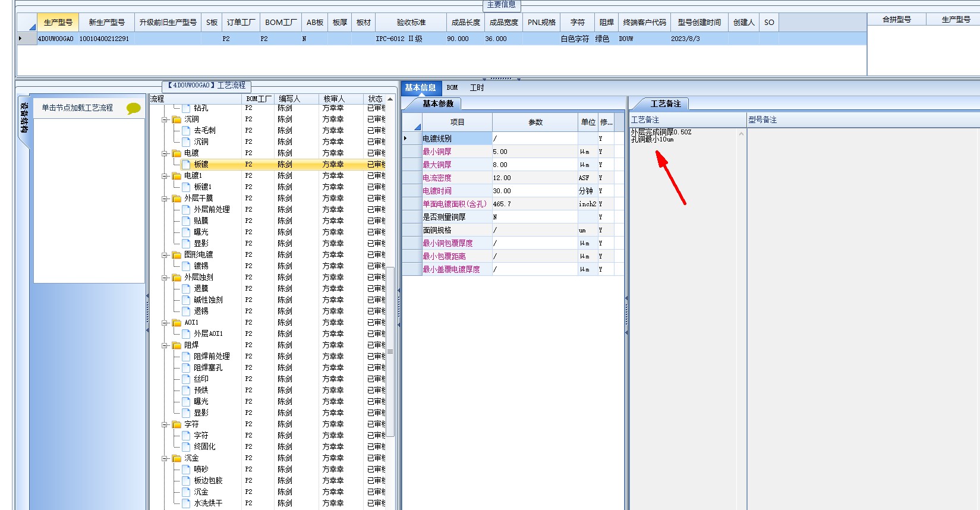Click the 新生产型号 column header
980x510 pixels.
pyautogui.click(x=107, y=23)
